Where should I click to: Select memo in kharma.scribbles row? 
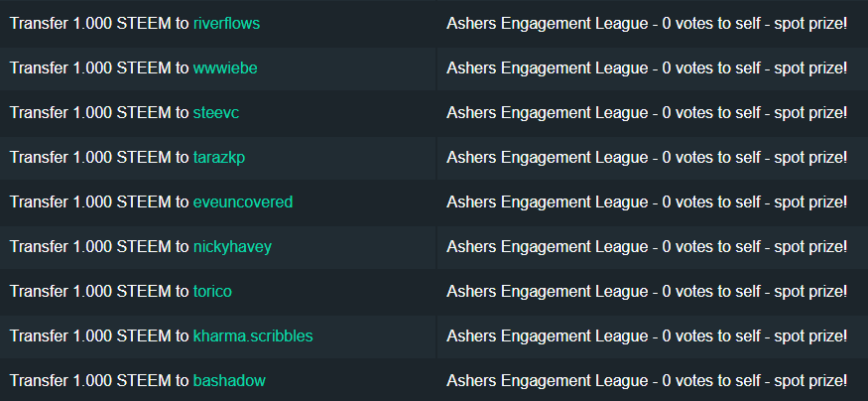(647, 336)
